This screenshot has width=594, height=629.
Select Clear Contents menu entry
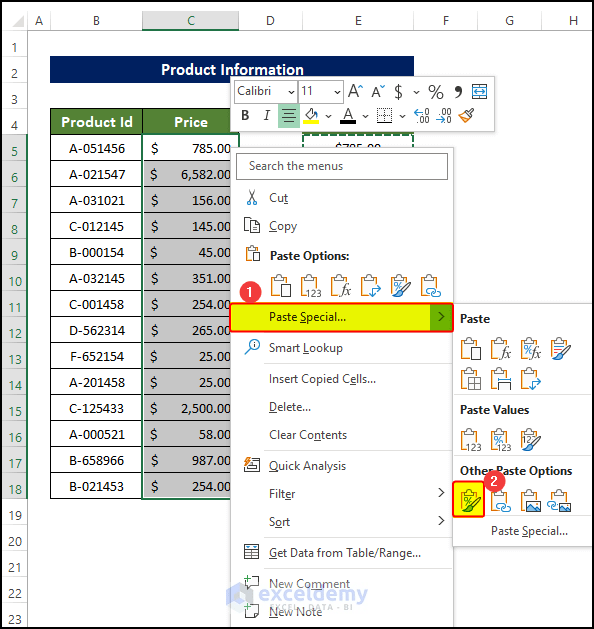[x=342, y=435]
